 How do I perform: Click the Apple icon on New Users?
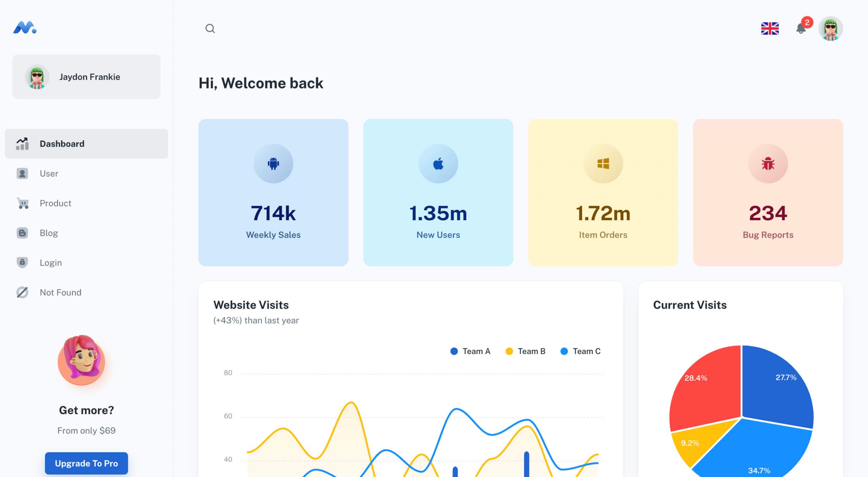pos(438,164)
